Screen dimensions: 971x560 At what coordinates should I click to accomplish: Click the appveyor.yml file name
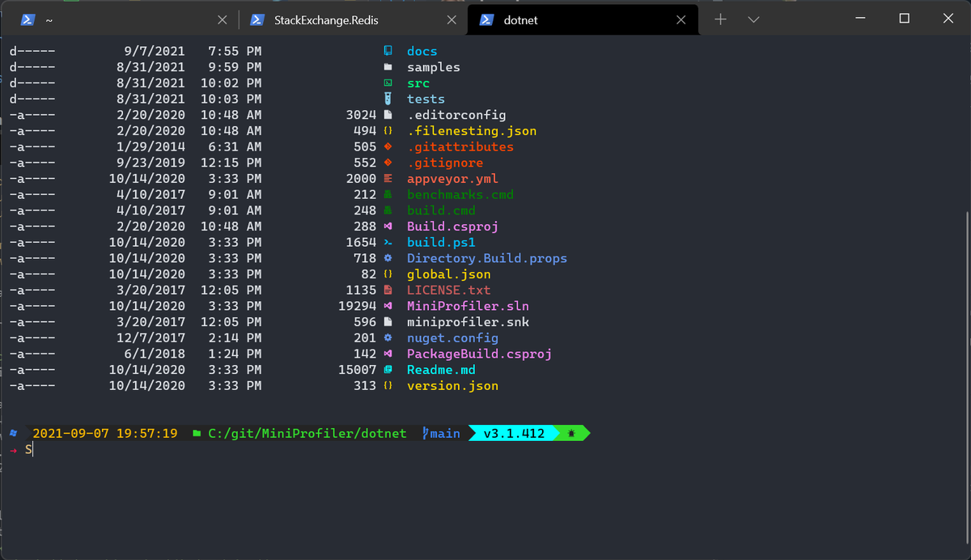[452, 179]
